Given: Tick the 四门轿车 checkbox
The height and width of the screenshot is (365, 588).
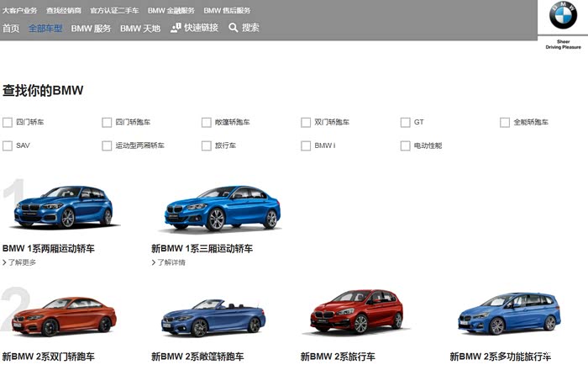Looking at the screenshot, I should (x=8, y=123).
